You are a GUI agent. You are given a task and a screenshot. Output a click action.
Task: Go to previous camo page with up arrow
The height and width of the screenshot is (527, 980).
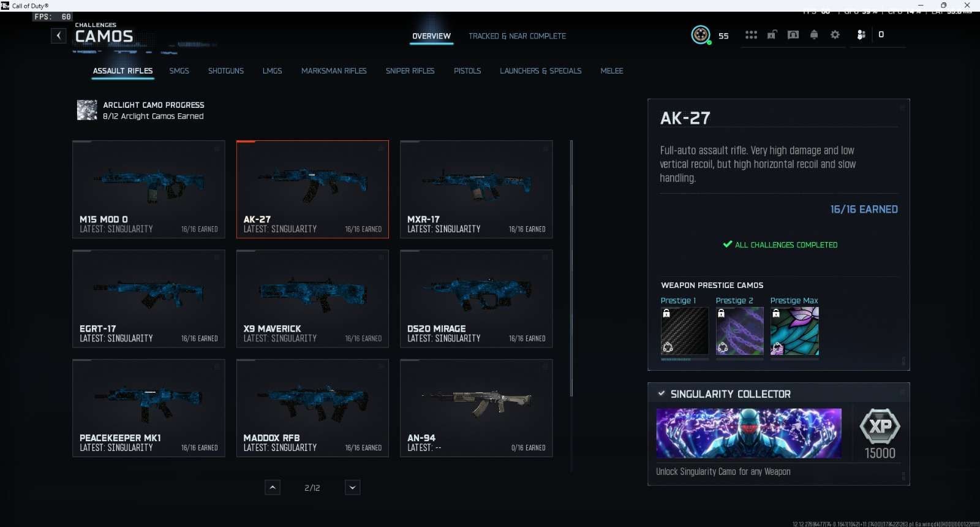[x=273, y=487]
